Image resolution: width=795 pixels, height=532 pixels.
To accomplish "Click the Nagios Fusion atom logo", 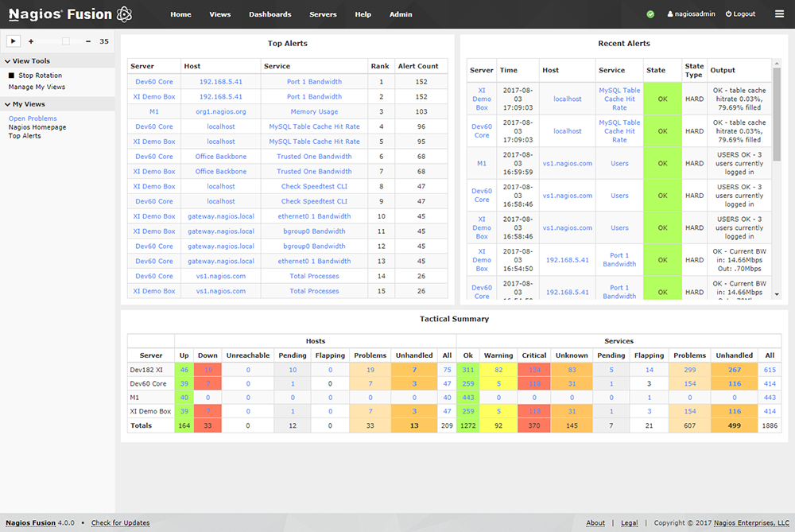I will (x=124, y=14).
